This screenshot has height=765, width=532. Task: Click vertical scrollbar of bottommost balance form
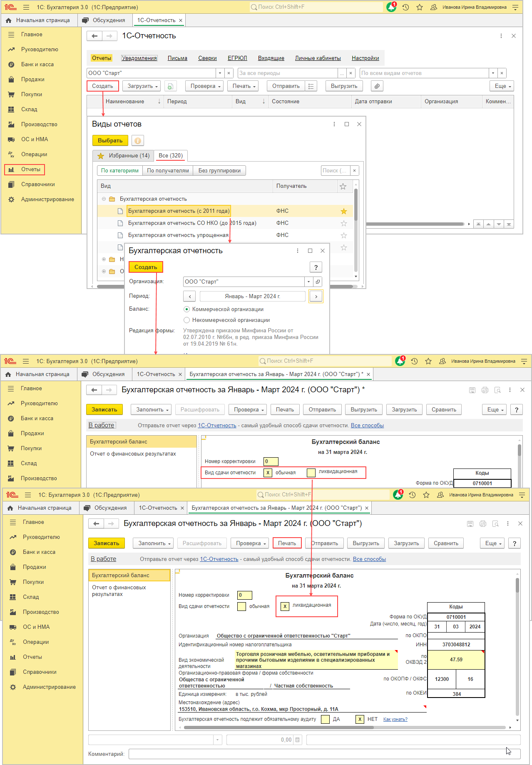[517, 585]
